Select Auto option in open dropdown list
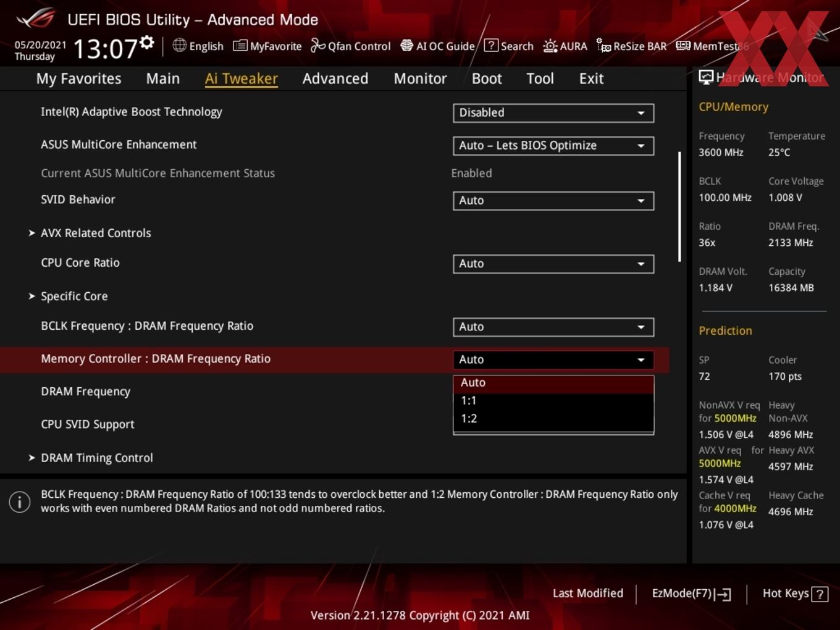This screenshot has height=630, width=840. 553,383
